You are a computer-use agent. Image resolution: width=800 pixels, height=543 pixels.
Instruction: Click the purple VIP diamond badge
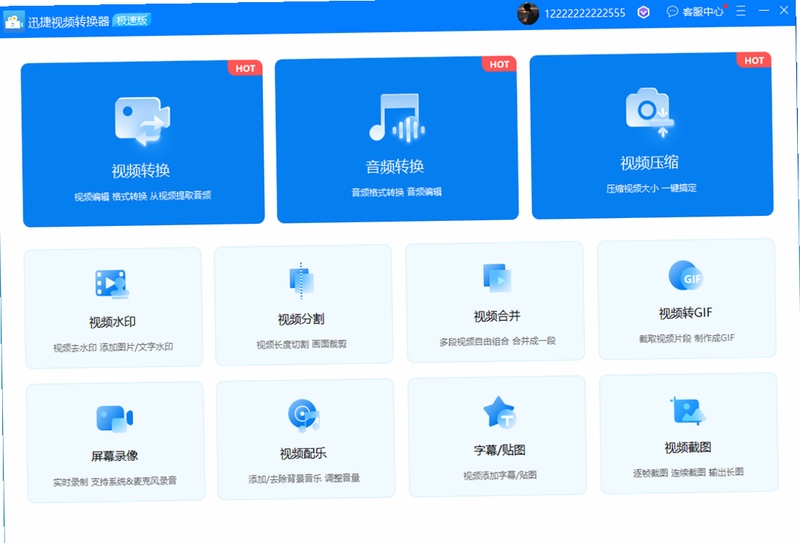coord(643,12)
